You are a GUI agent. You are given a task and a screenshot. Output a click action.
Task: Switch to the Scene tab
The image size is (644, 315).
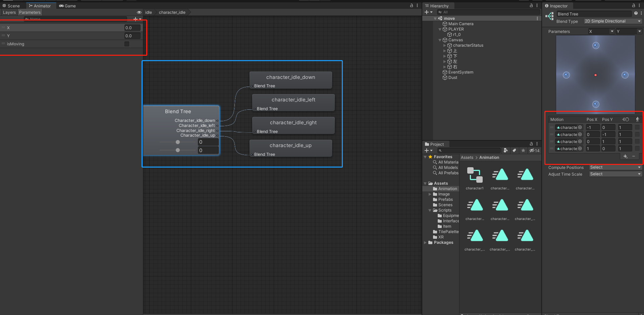point(11,6)
